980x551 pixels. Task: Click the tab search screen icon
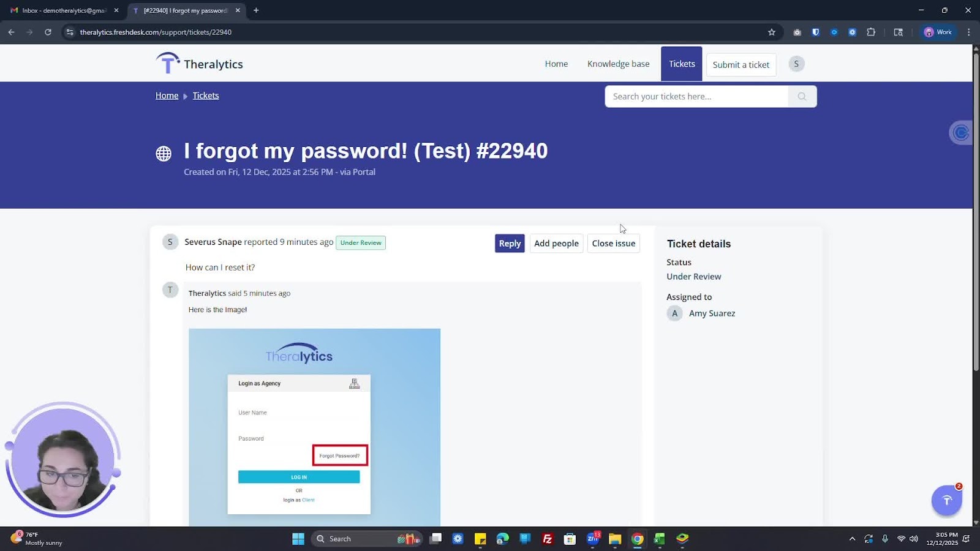pos(899,32)
